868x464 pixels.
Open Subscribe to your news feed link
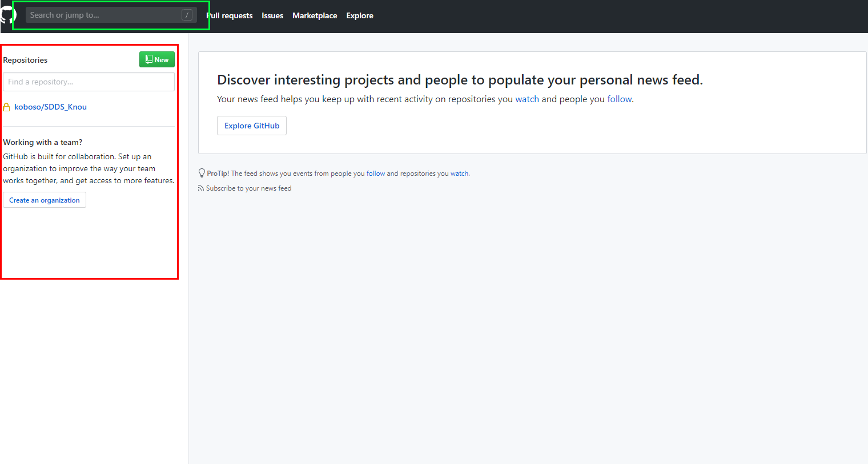[248, 188]
